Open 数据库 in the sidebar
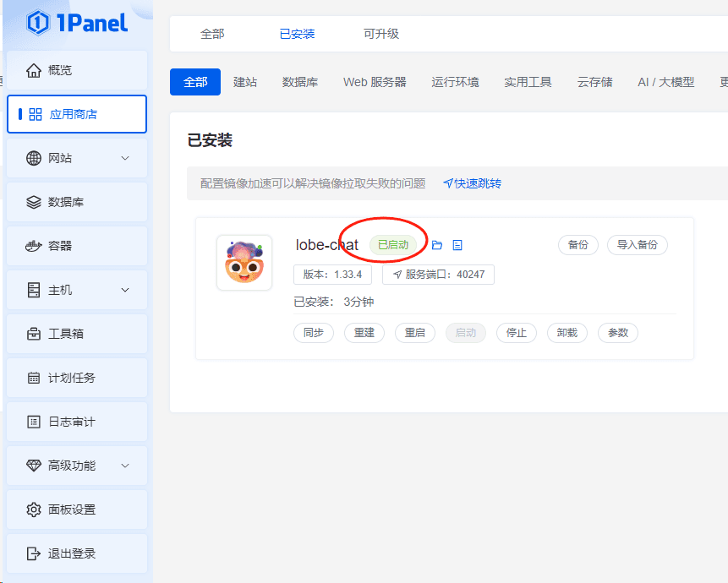Image resolution: width=728 pixels, height=583 pixels. point(76,202)
